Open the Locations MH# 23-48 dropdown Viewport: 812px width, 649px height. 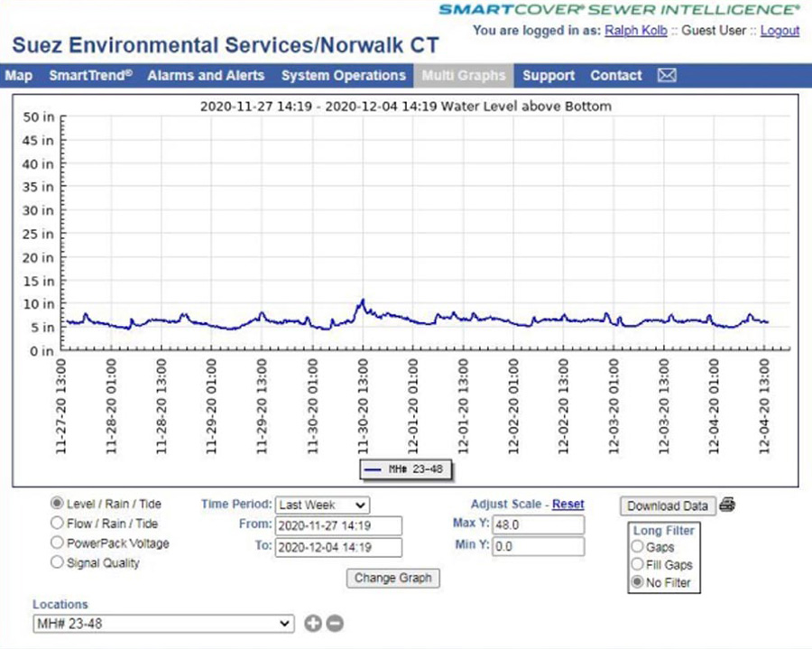pyautogui.click(x=163, y=624)
